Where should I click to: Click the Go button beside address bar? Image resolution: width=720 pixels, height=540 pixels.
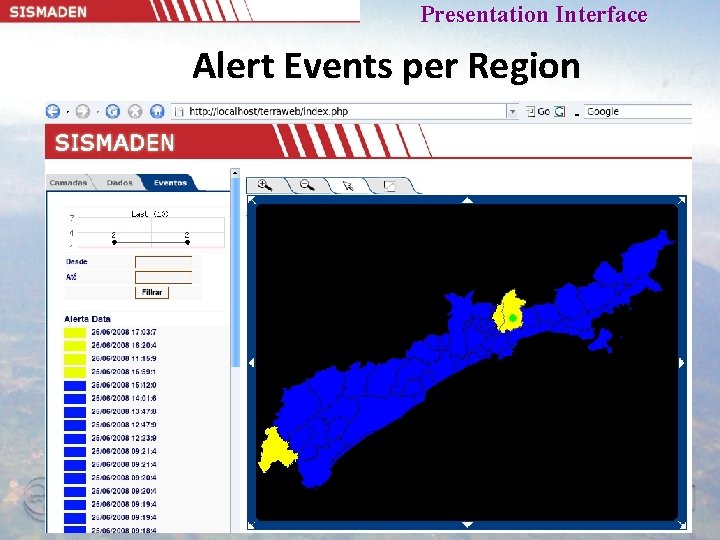pyautogui.click(x=538, y=112)
